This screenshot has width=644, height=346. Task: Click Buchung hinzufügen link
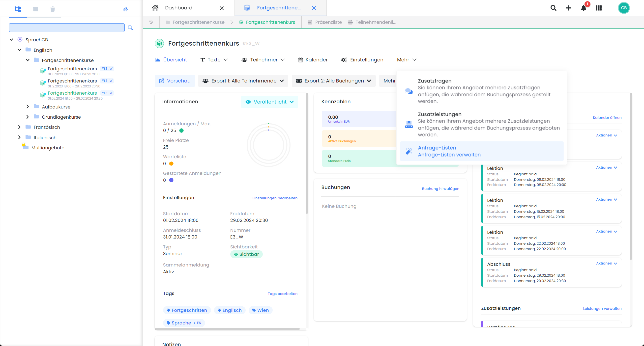(x=440, y=189)
